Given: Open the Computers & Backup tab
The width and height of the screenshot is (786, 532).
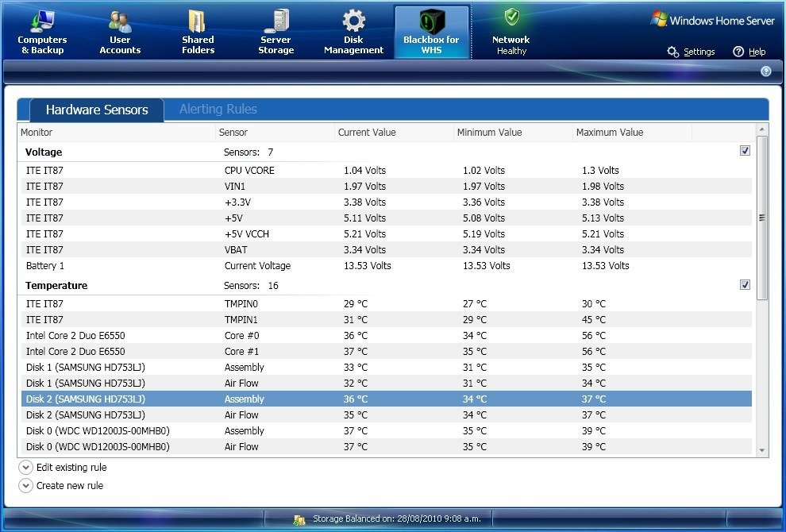Looking at the screenshot, I should [x=43, y=32].
